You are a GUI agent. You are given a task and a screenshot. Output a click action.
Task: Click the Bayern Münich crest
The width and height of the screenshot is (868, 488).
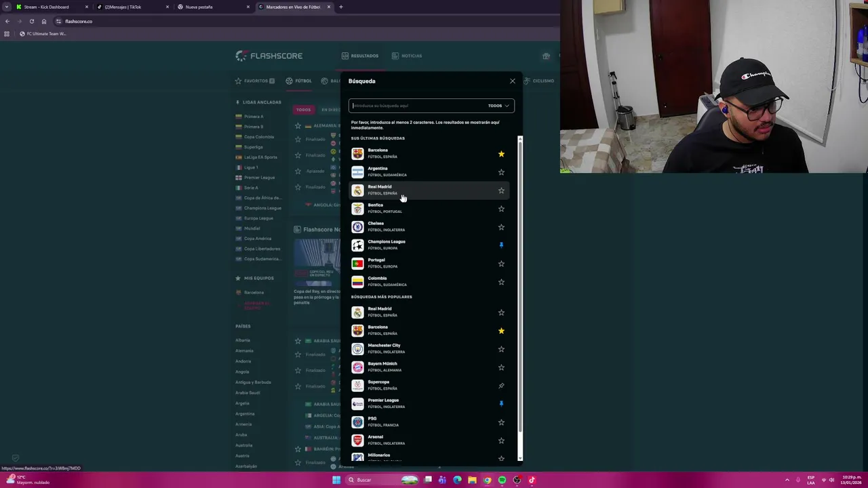[357, 367]
